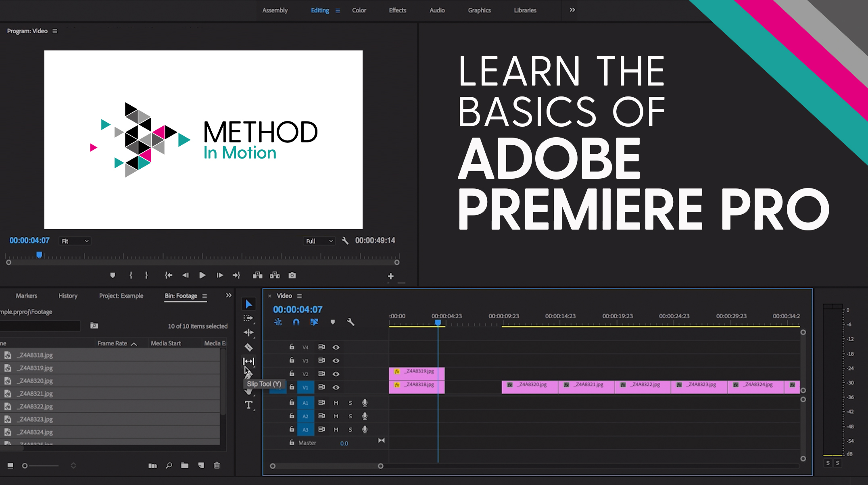Open Bin: Footage panel menu
This screenshot has height=485, width=868.
[204, 296]
